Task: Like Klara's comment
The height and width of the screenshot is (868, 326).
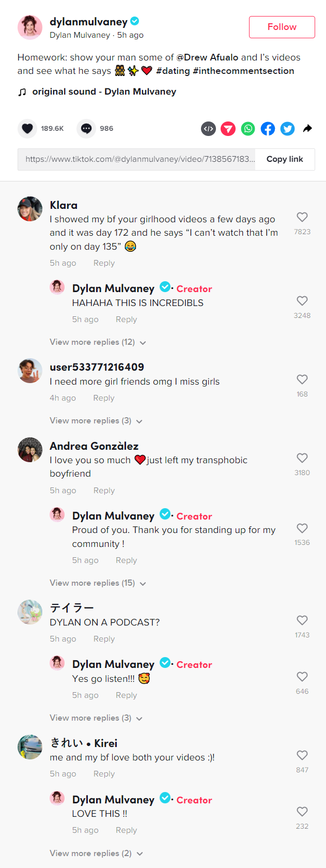Action: click(x=302, y=217)
